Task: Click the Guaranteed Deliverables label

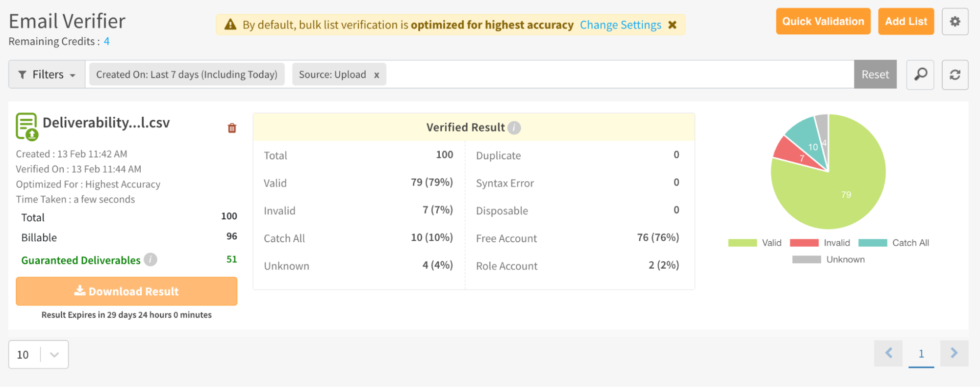Action: (81, 260)
